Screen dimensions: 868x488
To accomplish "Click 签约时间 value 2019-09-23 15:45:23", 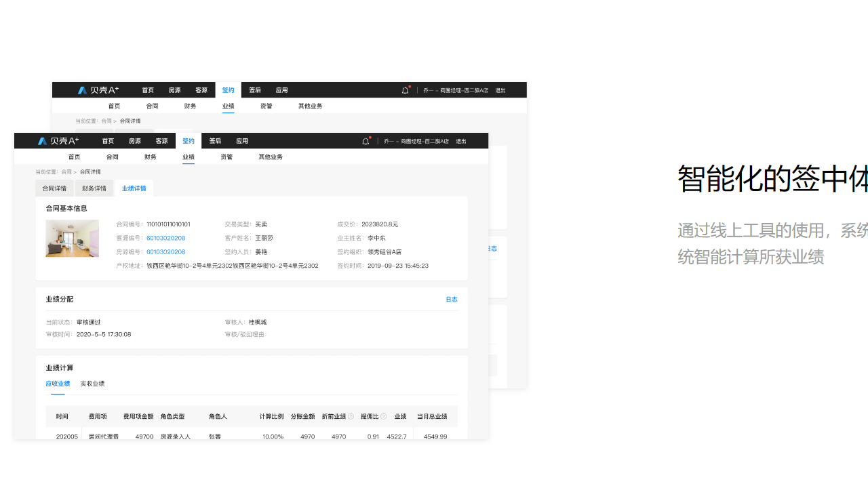I will pyautogui.click(x=398, y=266).
